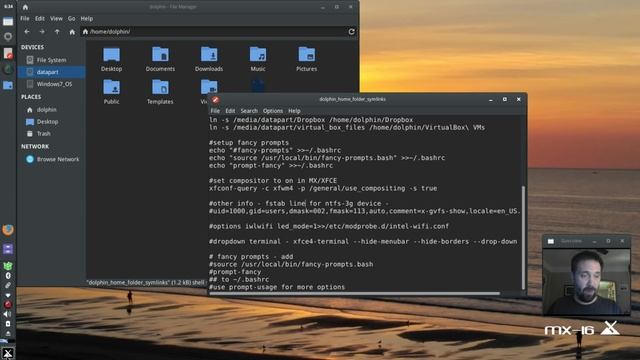The image size is (640, 360).
Task: Open the text editor's Edit menu
Action: pos(230,111)
